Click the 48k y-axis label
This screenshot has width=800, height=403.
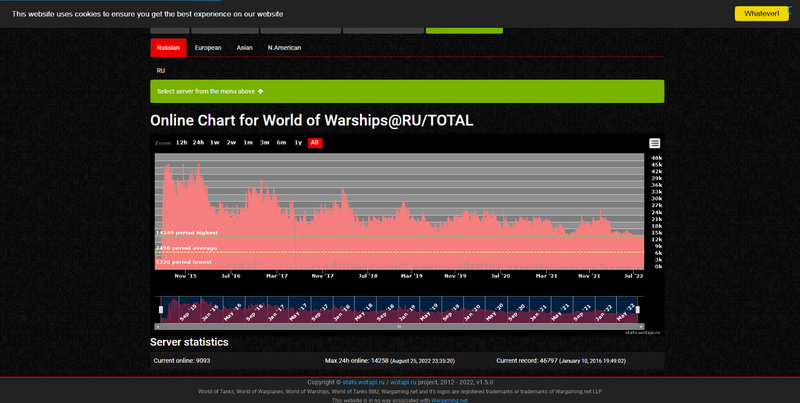[x=657, y=158]
